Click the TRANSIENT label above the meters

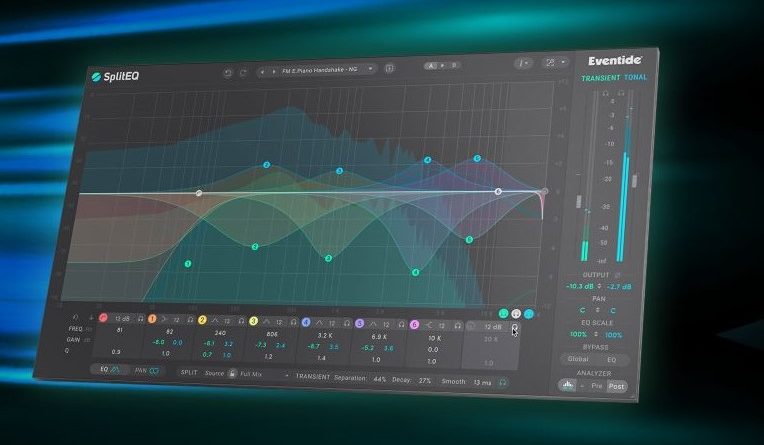pos(600,78)
